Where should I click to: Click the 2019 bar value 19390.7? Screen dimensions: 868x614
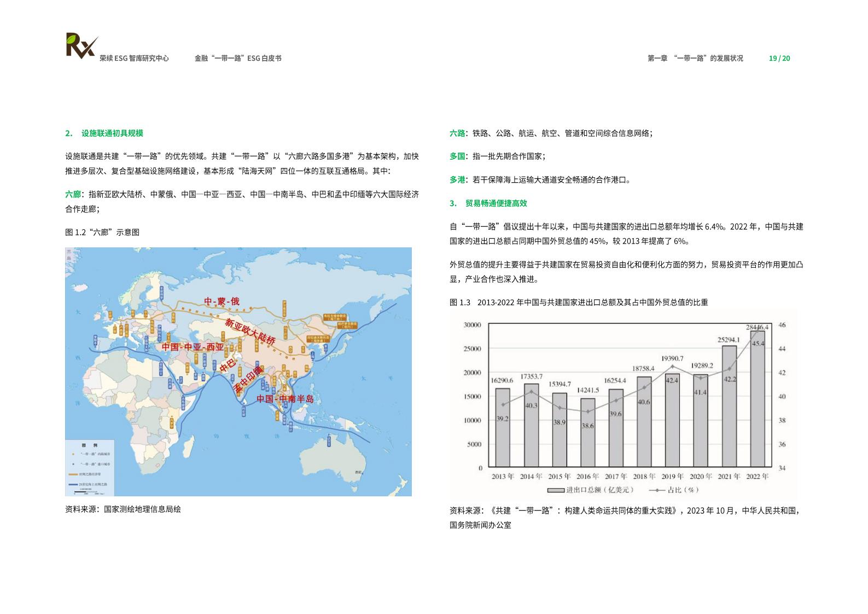click(x=672, y=358)
